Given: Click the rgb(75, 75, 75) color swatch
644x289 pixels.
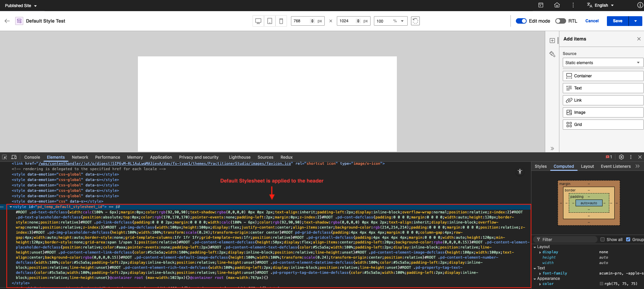Looking at the screenshot, I should pyautogui.click(x=602, y=284).
